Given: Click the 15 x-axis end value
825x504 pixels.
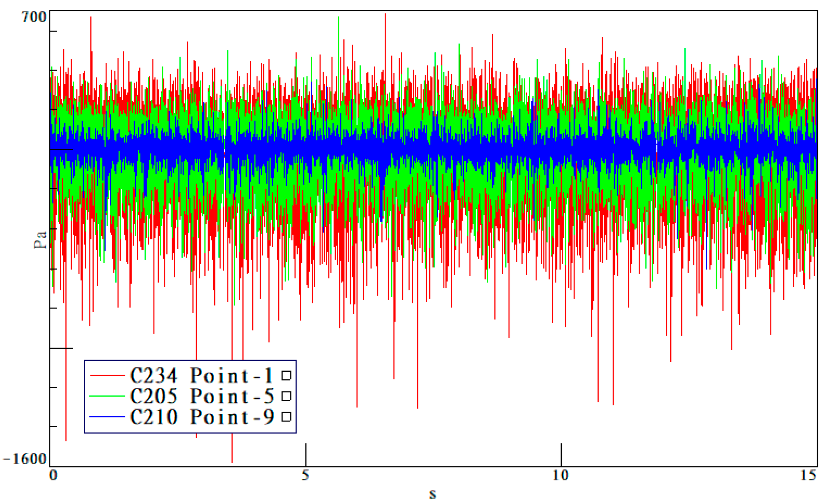Looking at the screenshot, I should coord(808,475).
